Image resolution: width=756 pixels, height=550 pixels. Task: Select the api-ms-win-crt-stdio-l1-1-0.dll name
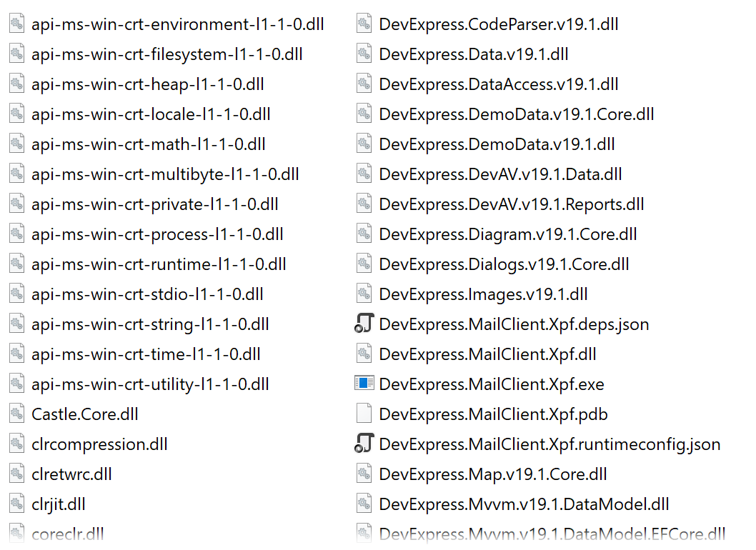(147, 294)
